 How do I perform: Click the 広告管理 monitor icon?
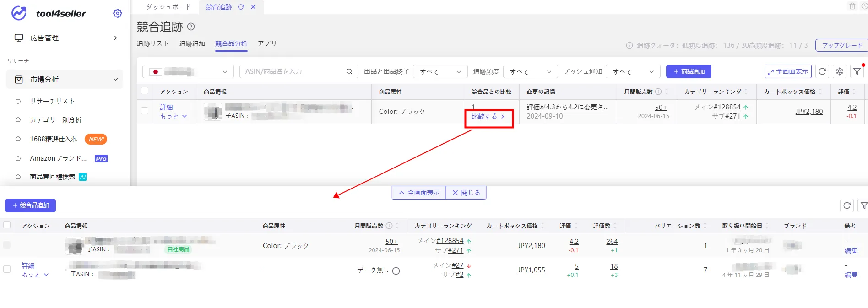(x=19, y=38)
